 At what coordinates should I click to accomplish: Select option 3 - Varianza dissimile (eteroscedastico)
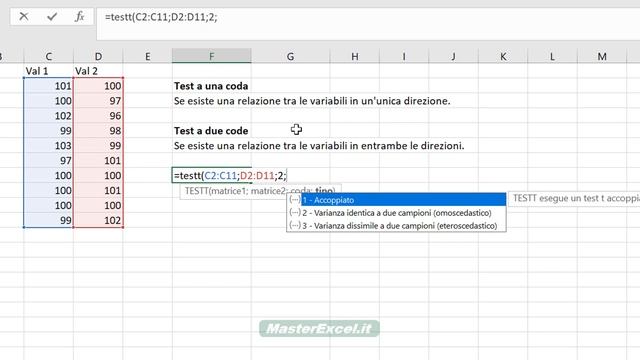click(396, 226)
